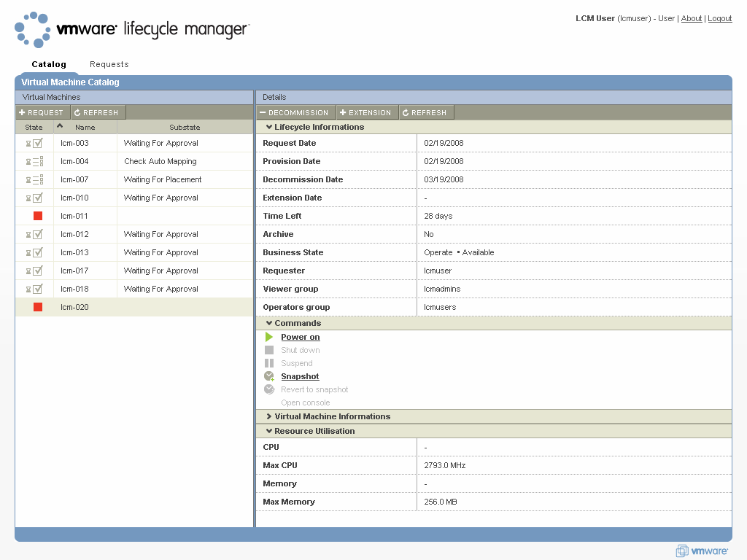Refresh the Virtual Machines list
The height and width of the screenshot is (560, 747).
click(x=97, y=112)
